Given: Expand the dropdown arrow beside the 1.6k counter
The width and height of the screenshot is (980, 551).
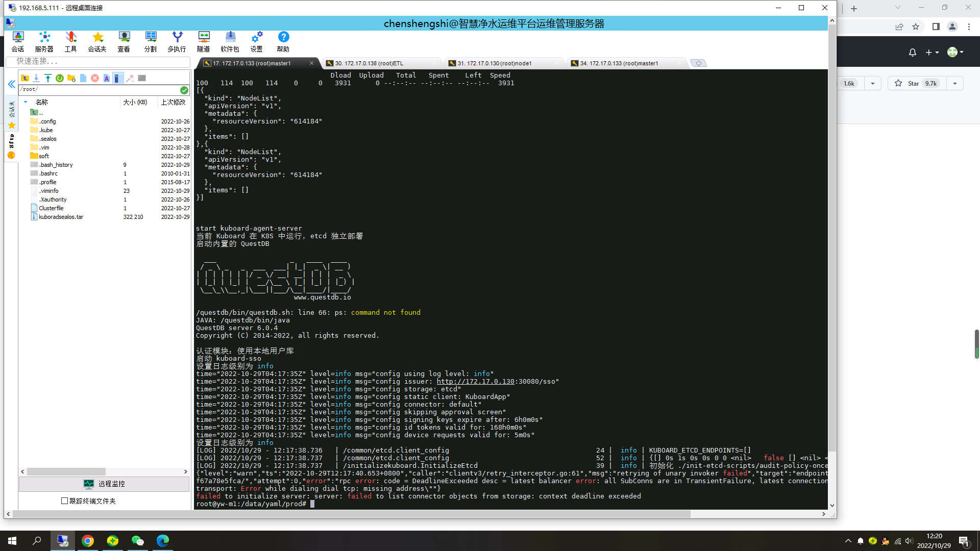Looking at the screenshot, I should point(873,83).
